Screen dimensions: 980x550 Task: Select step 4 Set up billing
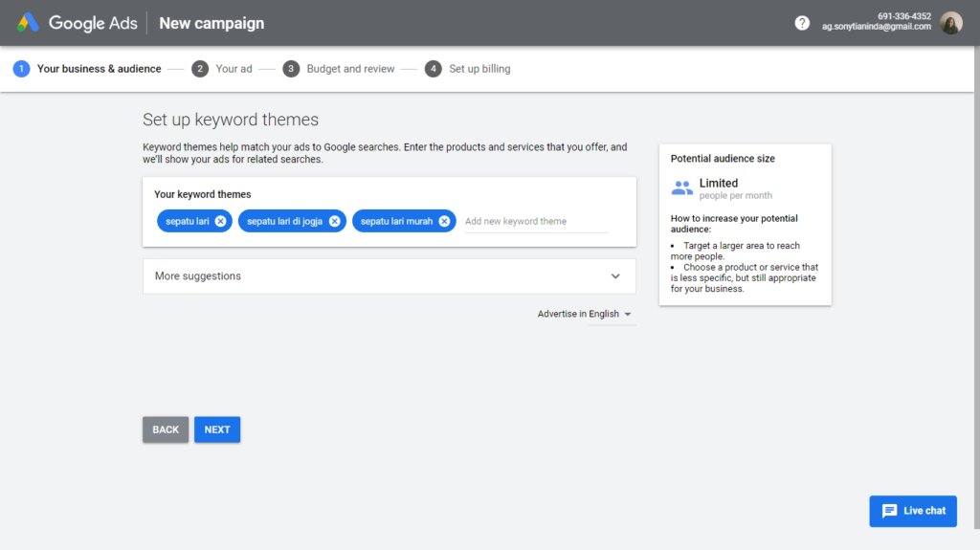pos(479,69)
